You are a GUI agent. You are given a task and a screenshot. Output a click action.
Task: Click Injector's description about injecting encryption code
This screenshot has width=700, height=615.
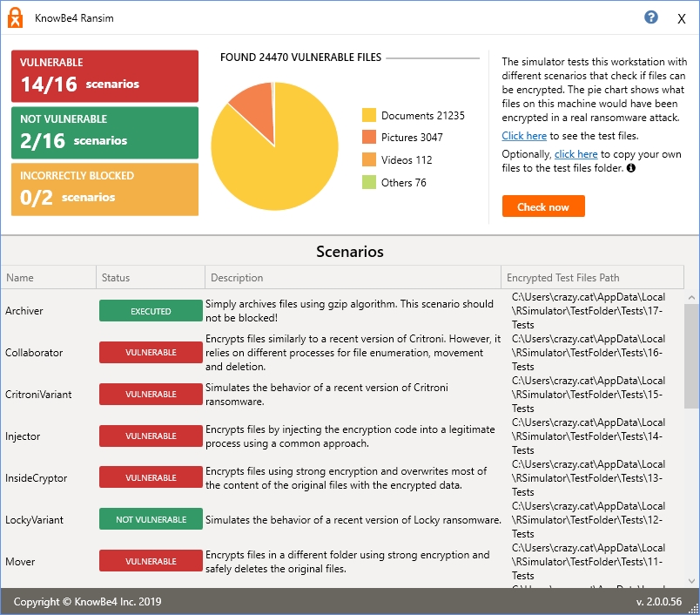click(x=350, y=436)
